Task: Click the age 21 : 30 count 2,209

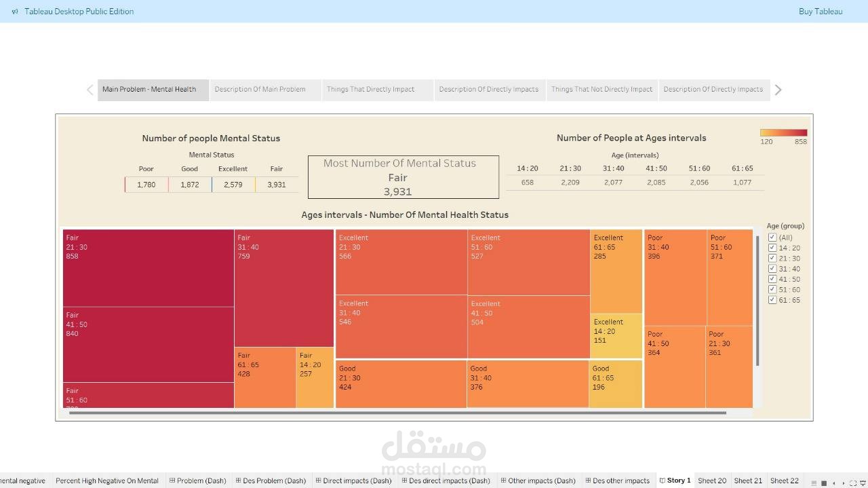Action: 570,183
